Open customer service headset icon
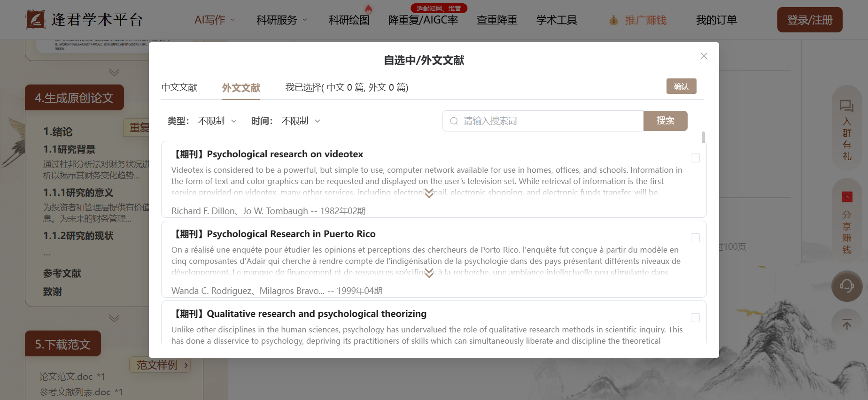The image size is (868, 400). click(x=847, y=286)
